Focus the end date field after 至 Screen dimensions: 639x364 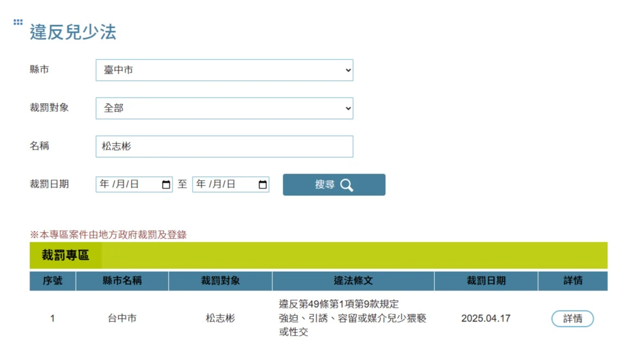(224, 184)
